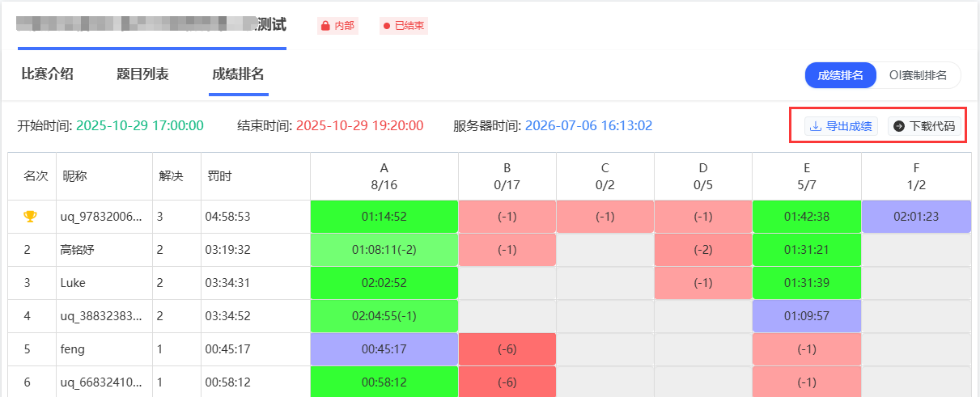Click purple cell 02:01:23
Screen dimensions: 980x397
click(x=916, y=217)
